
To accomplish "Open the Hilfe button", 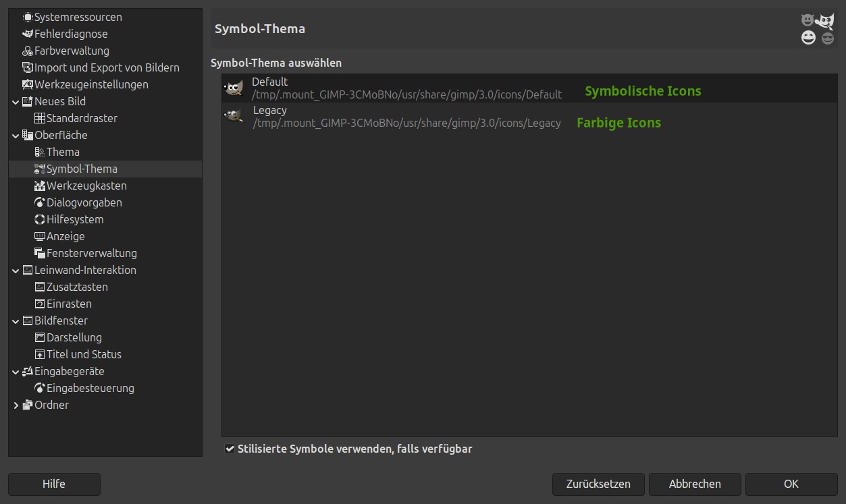I will point(54,484).
